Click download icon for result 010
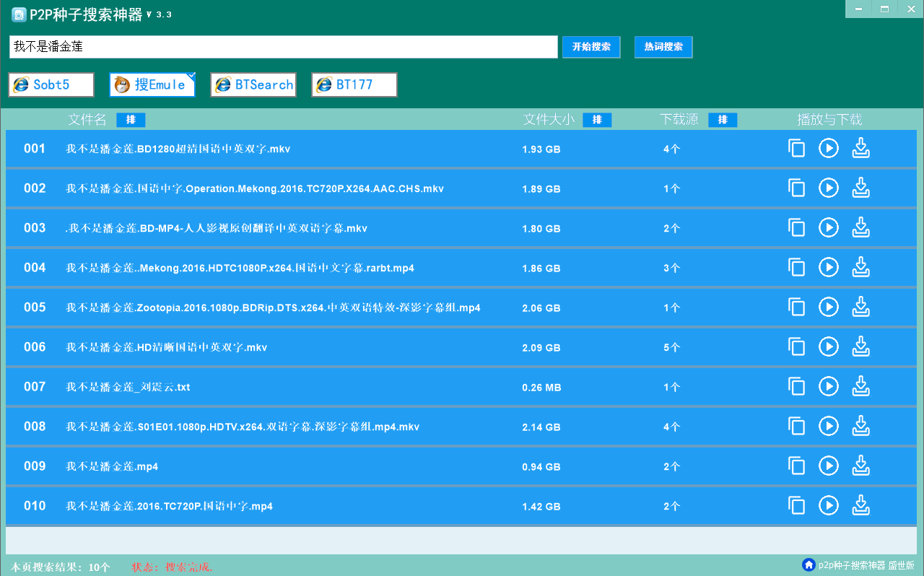The height and width of the screenshot is (576, 924). coord(860,506)
